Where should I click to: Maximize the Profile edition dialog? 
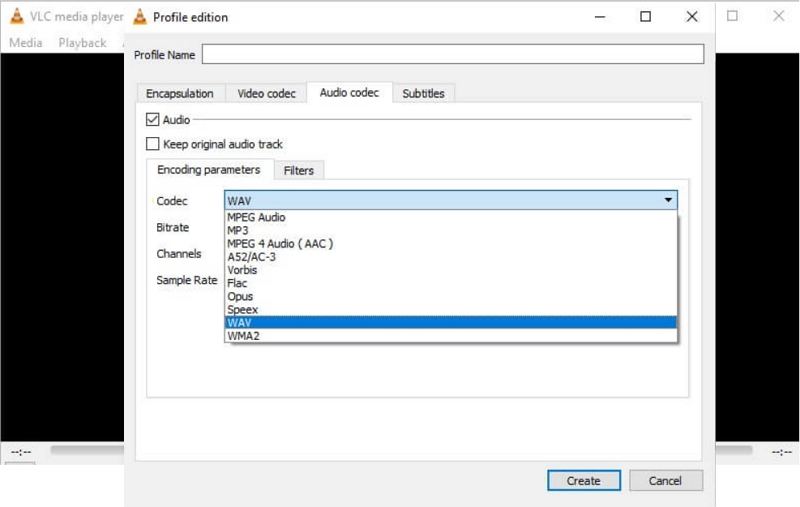[x=645, y=17]
